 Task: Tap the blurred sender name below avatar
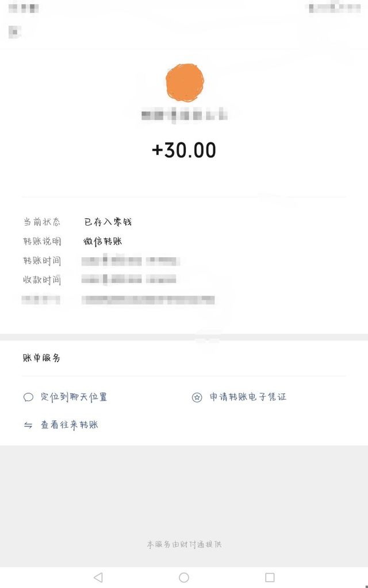click(x=184, y=115)
